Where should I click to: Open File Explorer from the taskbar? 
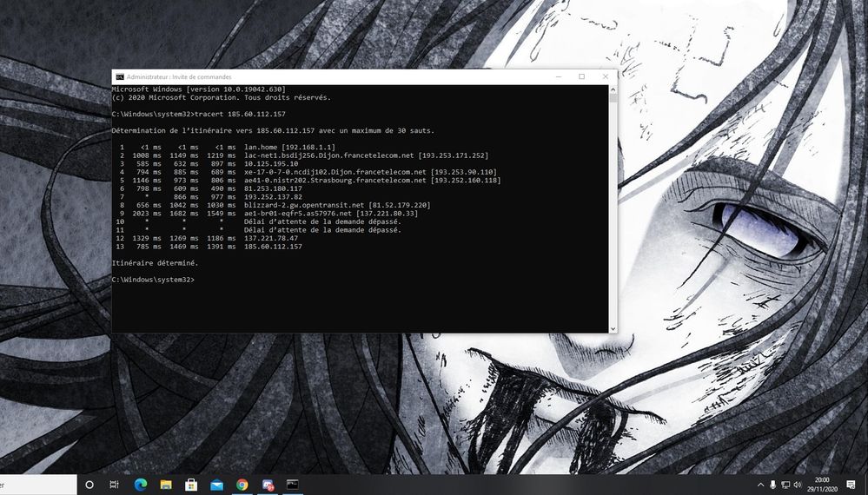pos(165,485)
